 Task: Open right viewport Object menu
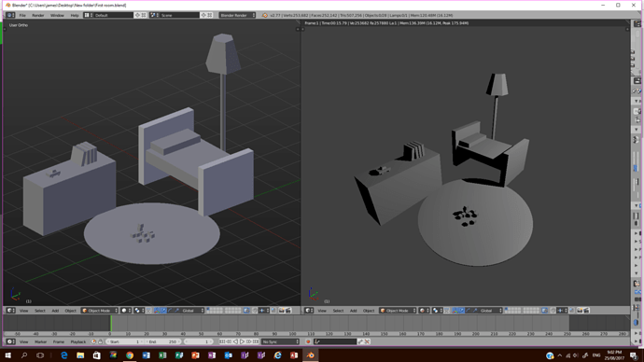(x=369, y=311)
